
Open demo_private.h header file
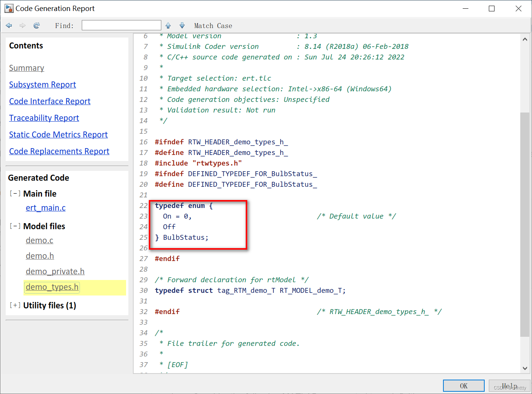pyautogui.click(x=55, y=272)
